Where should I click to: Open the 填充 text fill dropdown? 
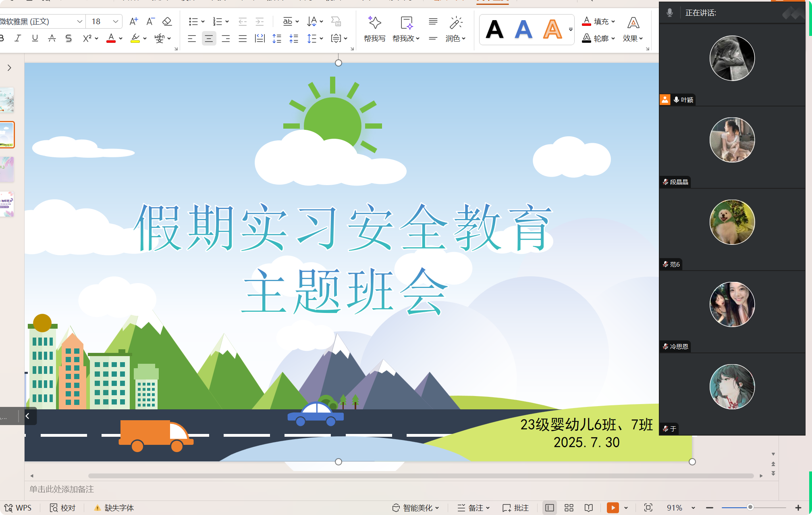(613, 21)
